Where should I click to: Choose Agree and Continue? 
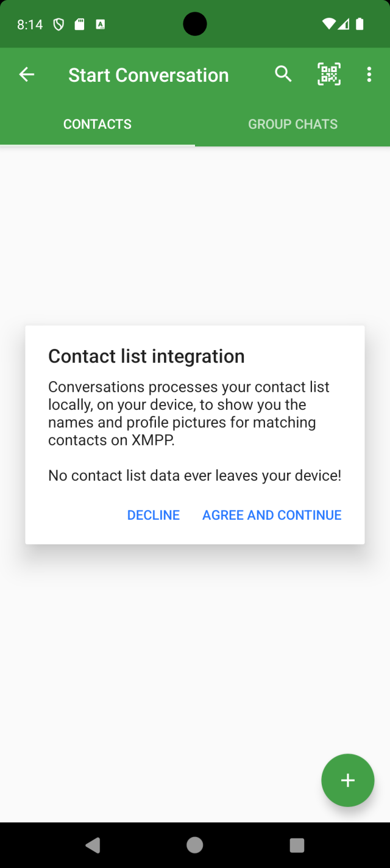272,515
